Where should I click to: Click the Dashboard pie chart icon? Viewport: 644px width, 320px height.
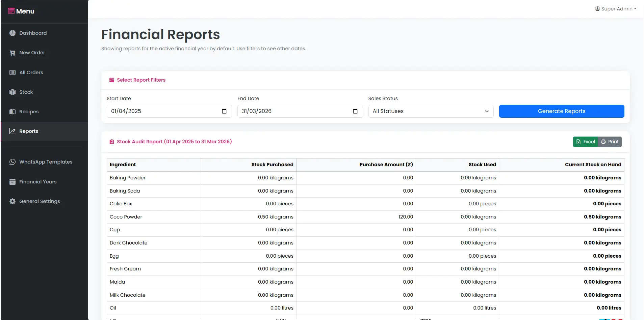tap(12, 33)
